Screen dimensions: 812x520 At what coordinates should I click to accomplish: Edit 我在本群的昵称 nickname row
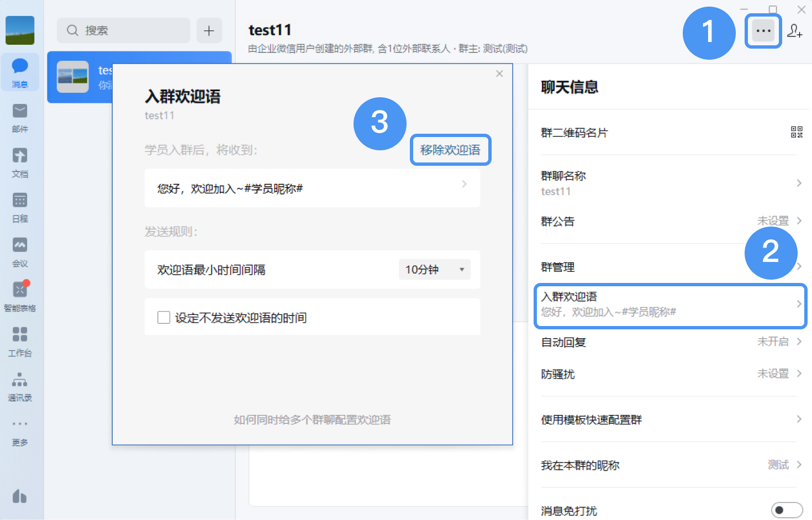670,465
